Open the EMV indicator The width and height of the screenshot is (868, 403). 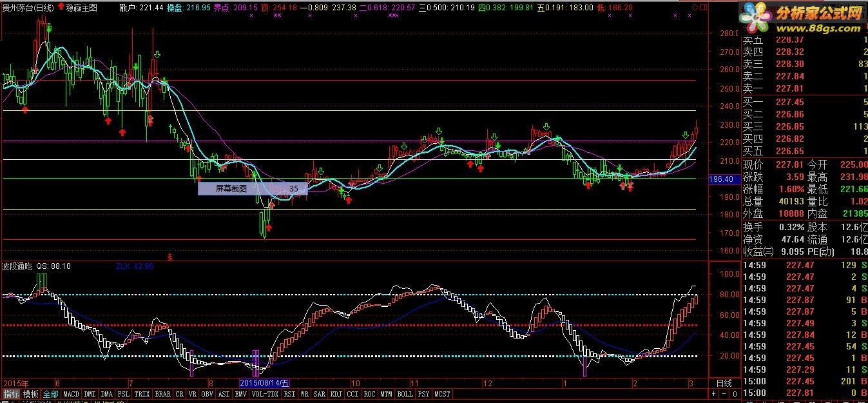(x=241, y=393)
